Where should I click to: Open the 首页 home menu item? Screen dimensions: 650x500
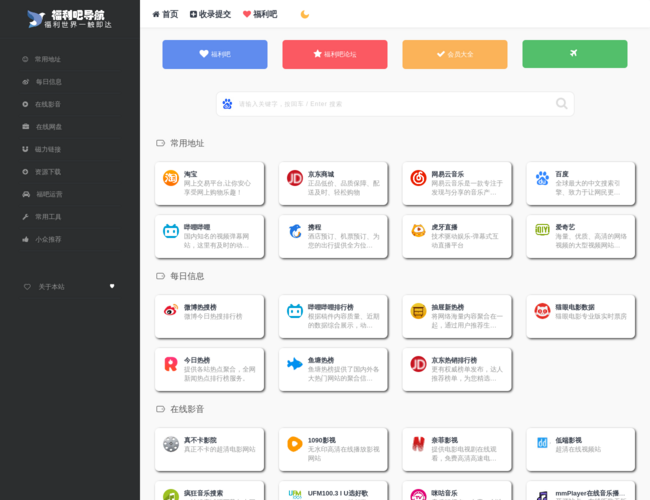[x=165, y=15]
